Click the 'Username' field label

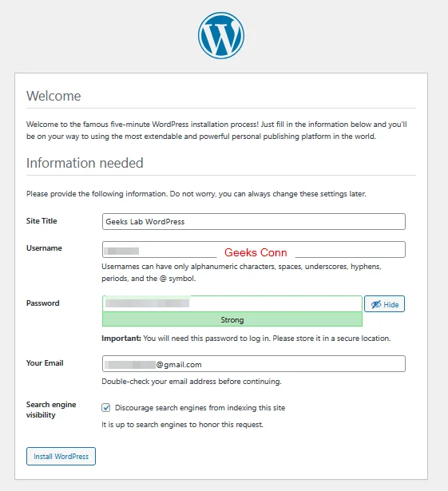[44, 248]
